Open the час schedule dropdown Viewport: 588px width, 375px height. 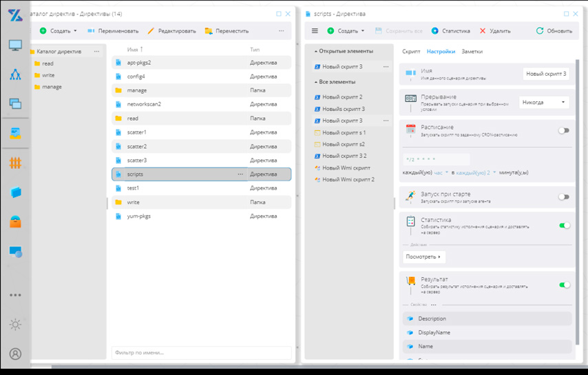pyautogui.click(x=441, y=172)
